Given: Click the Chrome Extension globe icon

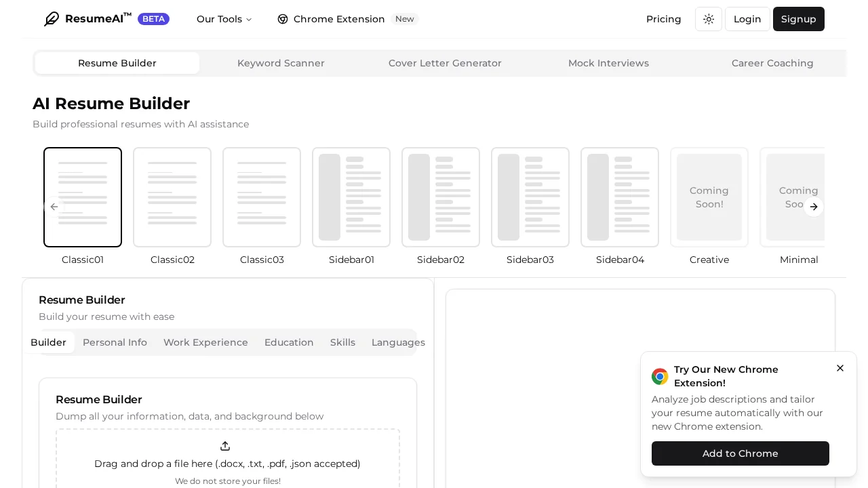Looking at the screenshot, I should [283, 19].
